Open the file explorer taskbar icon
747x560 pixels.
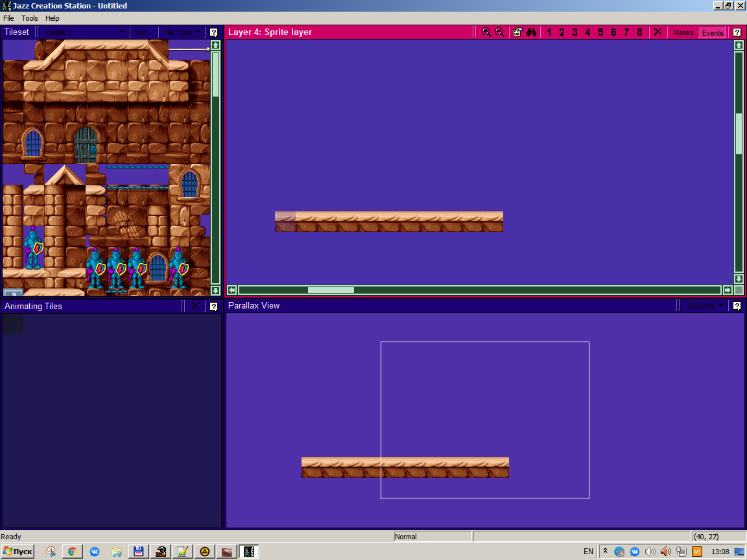[117, 552]
